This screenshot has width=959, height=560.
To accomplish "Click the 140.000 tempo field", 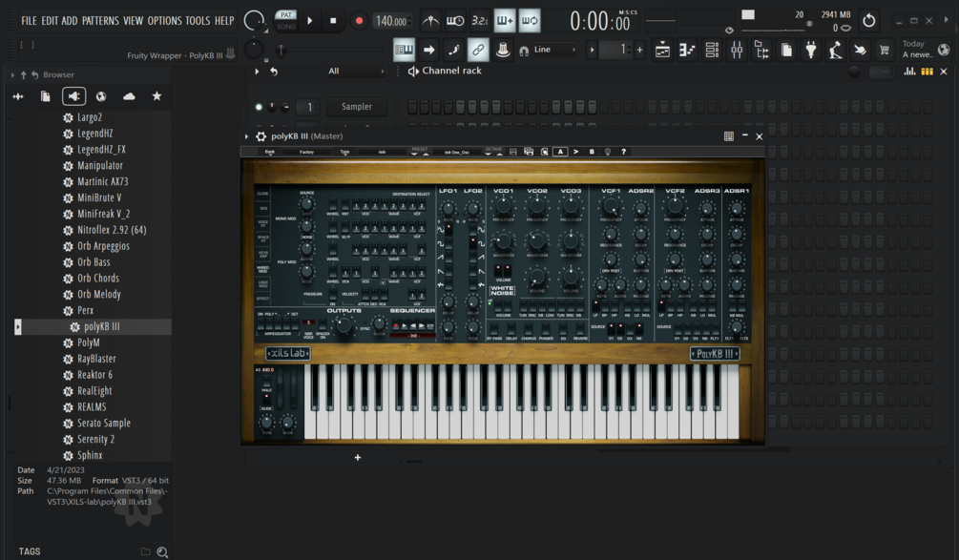I will pos(391,21).
